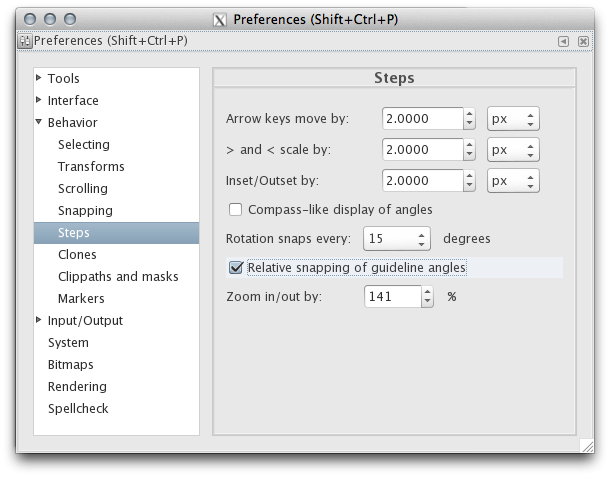
Task: Select Selecting under Behavior
Action: click(x=84, y=144)
